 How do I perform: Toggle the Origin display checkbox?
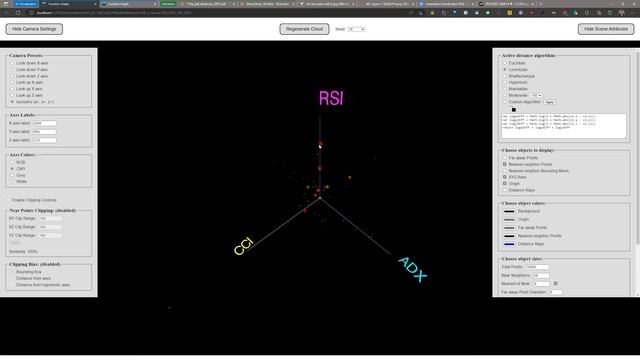[505, 184]
